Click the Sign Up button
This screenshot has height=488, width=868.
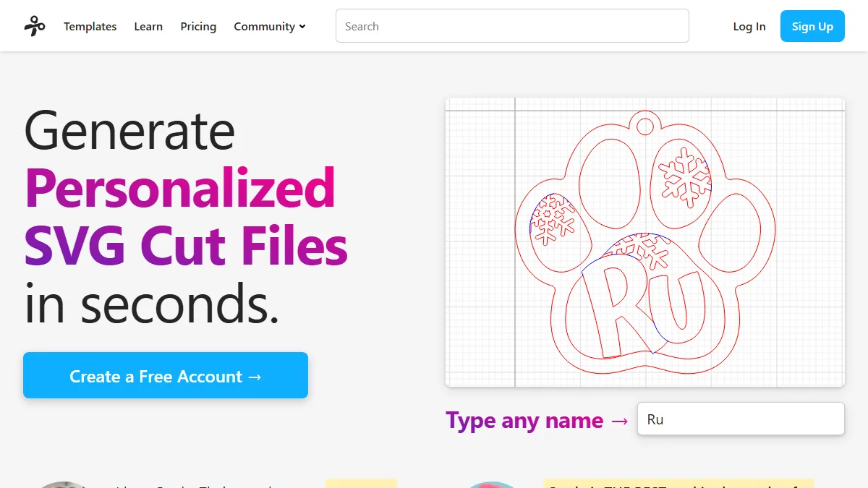point(812,26)
